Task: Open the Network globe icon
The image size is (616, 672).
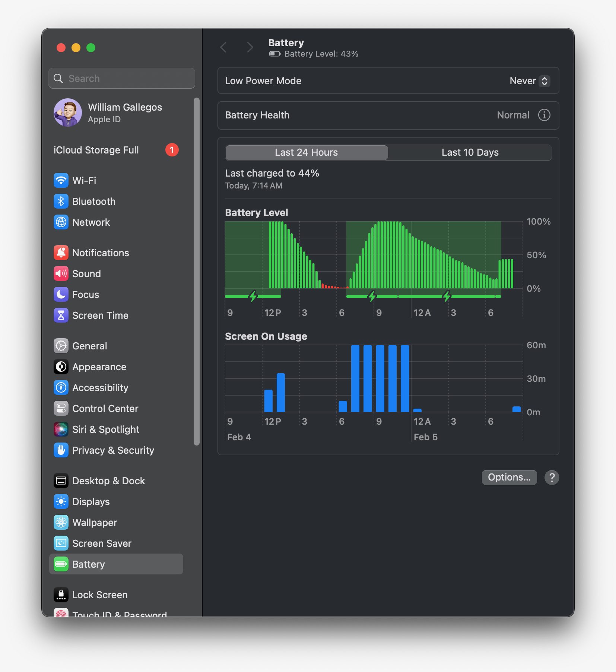Action: point(61,222)
